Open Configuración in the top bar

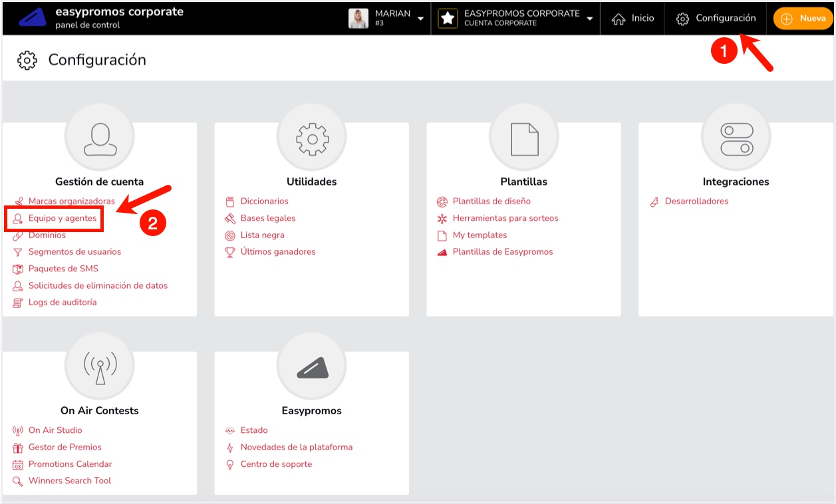[x=716, y=19]
